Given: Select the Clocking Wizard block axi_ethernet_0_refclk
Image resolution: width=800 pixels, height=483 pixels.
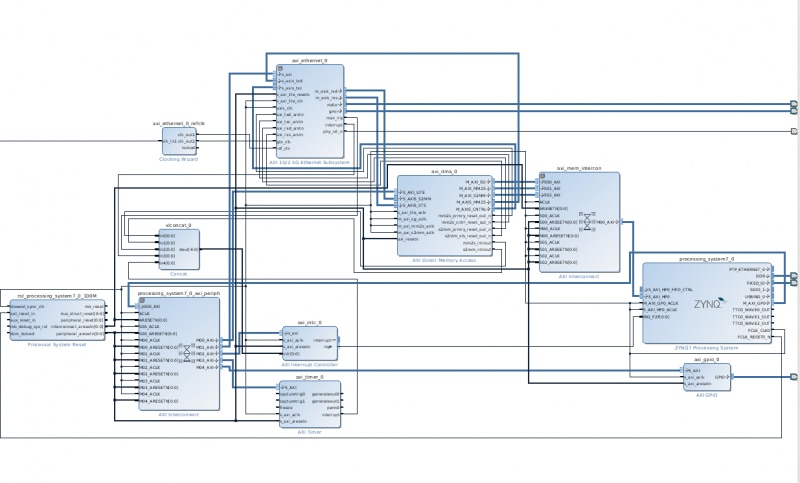Looking at the screenshot, I should pos(179,141).
